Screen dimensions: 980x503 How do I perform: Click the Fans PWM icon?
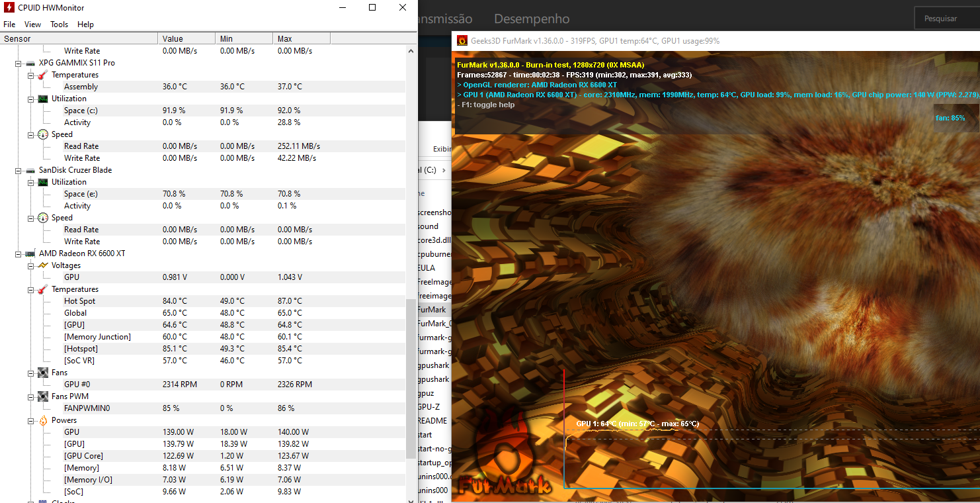click(43, 396)
